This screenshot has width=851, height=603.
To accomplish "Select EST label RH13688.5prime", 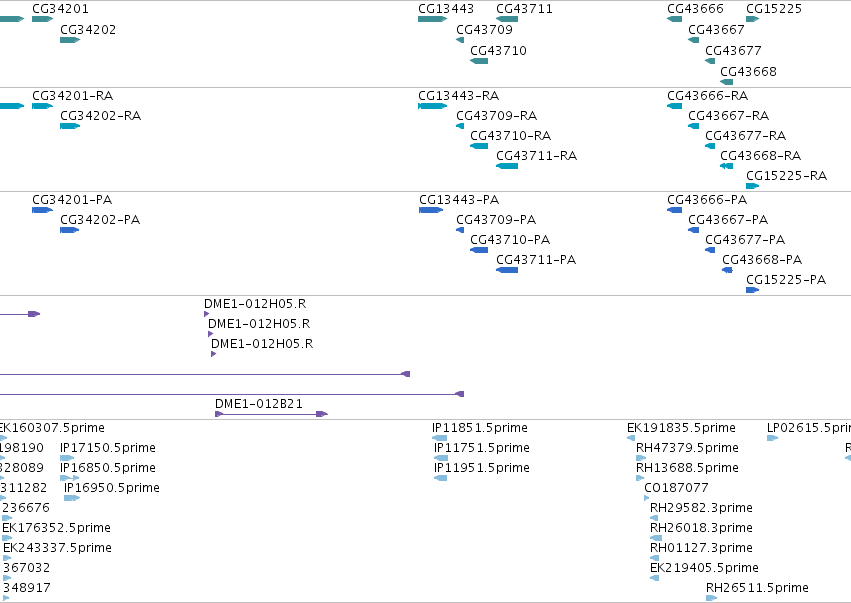I will tap(687, 468).
